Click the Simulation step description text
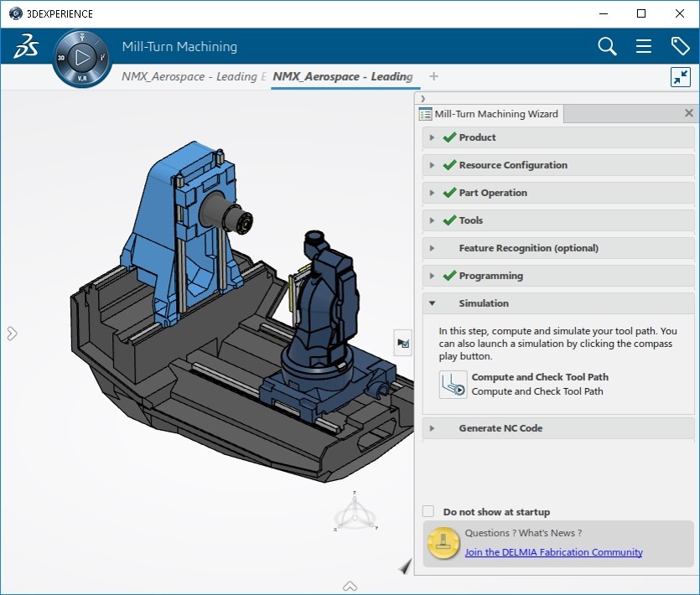This screenshot has height=595, width=700. [x=557, y=344]
